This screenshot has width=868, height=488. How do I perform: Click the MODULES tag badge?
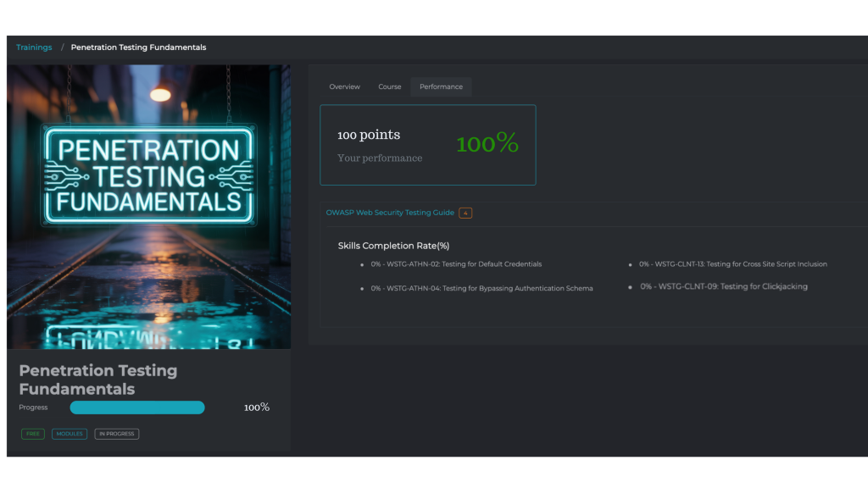pyautogui.click(x=70, y=434)
